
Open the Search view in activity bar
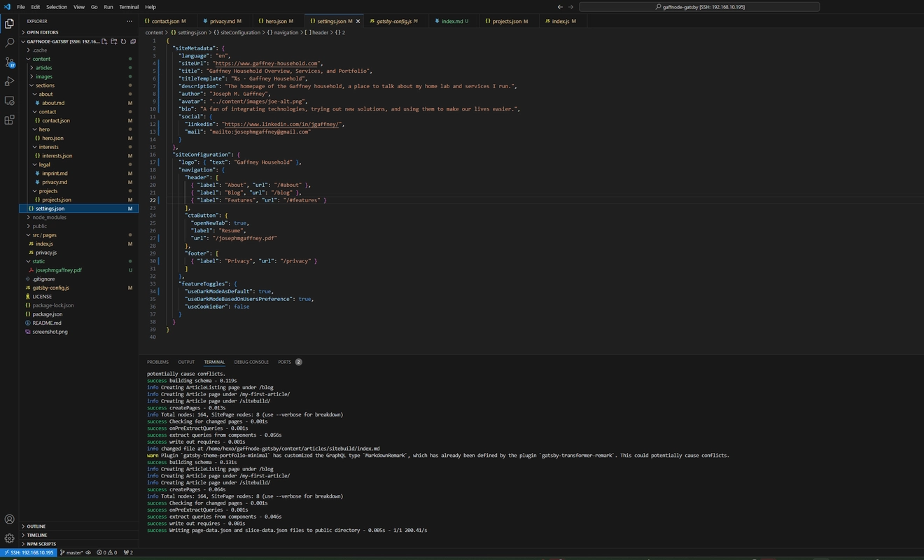tap(9, 43)
